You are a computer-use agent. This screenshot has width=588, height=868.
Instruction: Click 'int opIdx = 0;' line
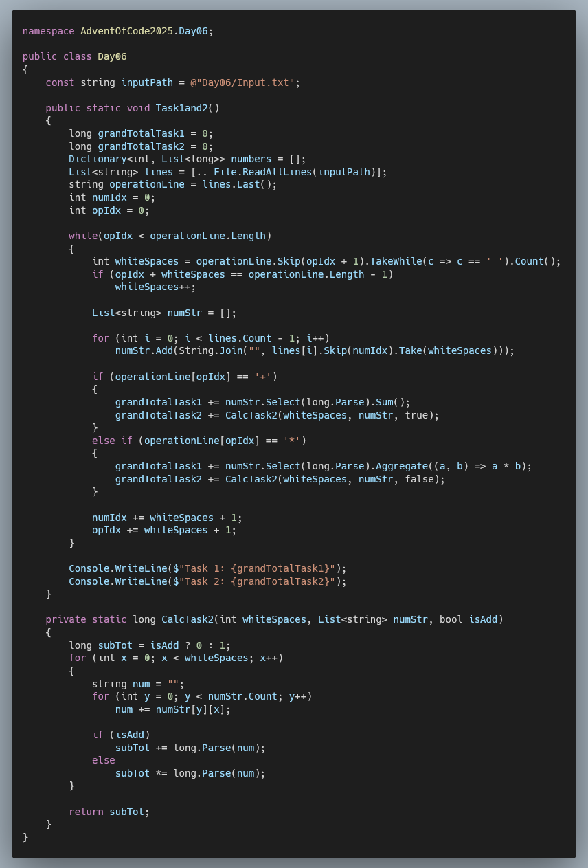pos(109,210)
